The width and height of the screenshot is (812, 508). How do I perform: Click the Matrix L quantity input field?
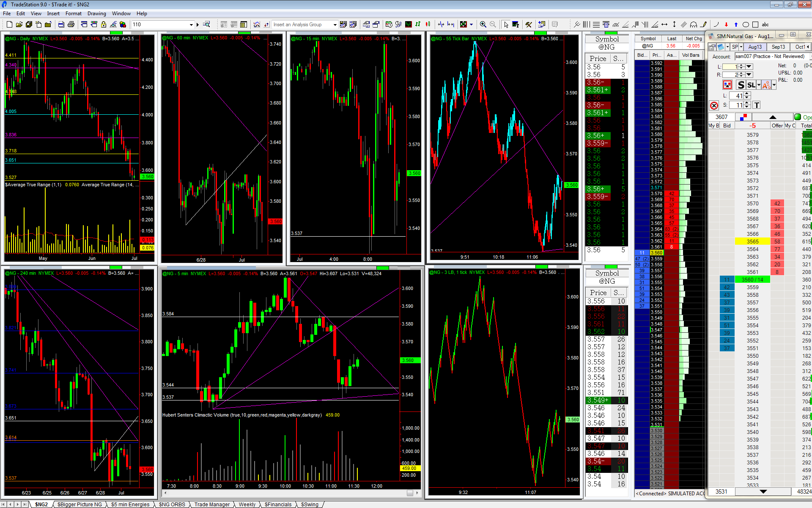(x=730, y=66)
